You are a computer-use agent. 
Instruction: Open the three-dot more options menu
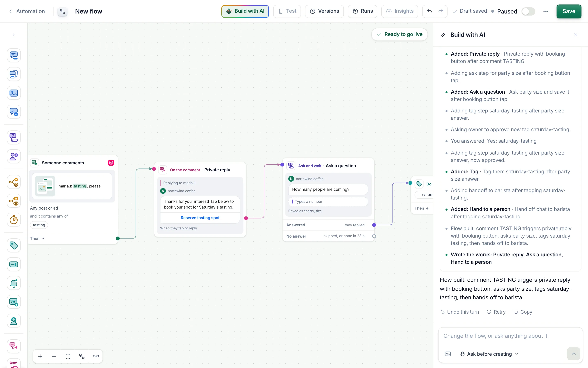click(x=546, y=11)
